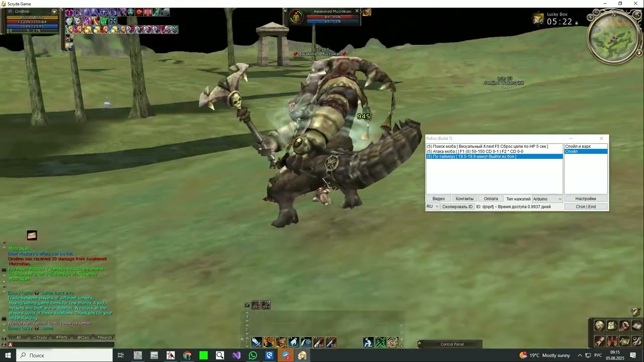
Task: Switch to the #Party chat tab
Action: pyautogui.click(x=62, y=337)
